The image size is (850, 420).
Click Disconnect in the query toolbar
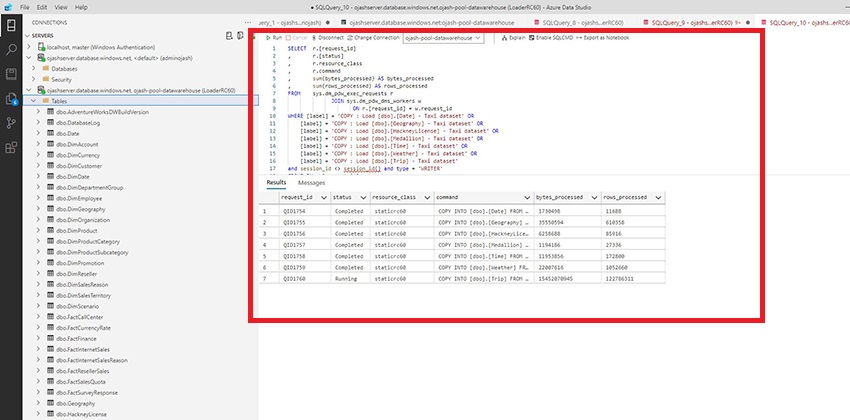[x=327, y=38]
